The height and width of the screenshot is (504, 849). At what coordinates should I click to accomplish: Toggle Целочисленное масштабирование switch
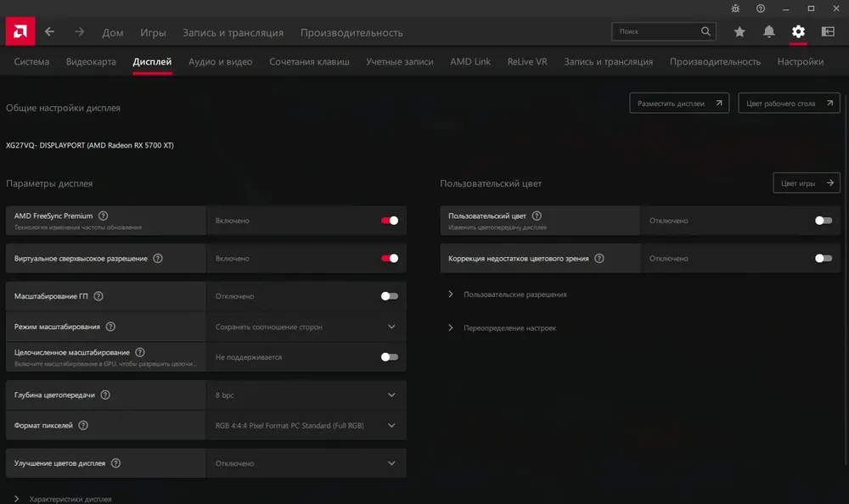[x=390, y=357]
